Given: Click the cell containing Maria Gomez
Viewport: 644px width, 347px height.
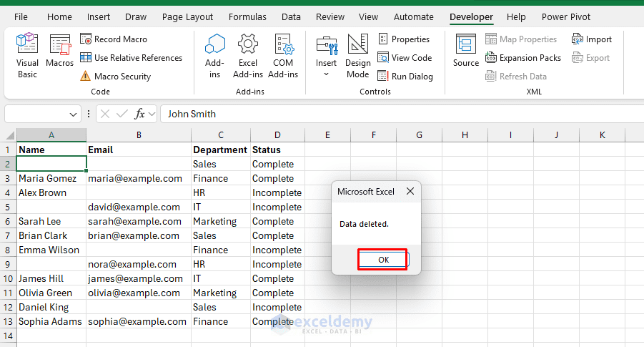Looking at the screenshot, I should 51,178.
